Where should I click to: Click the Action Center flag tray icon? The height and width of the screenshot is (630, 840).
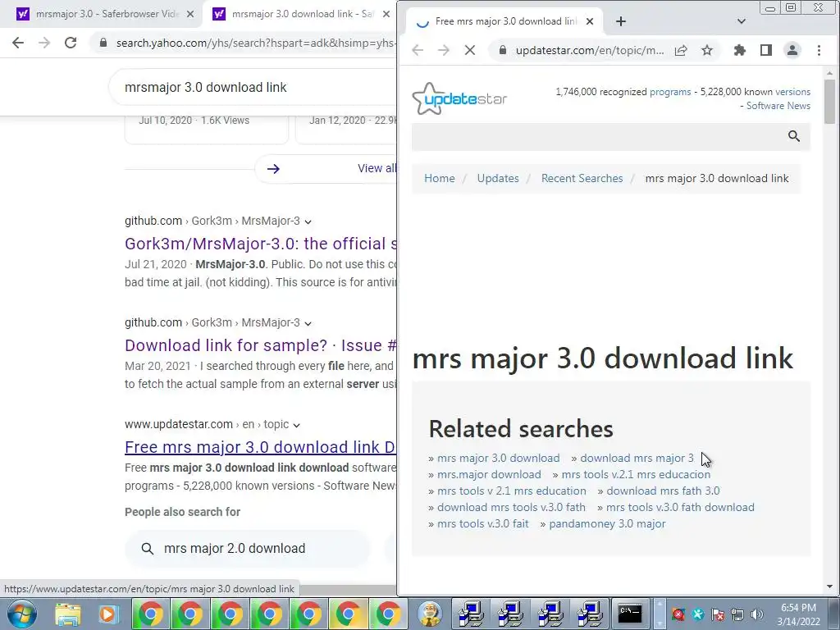(718, 614)
